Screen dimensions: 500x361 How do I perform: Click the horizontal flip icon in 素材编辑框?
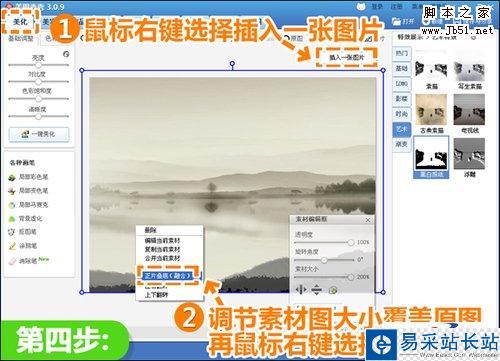point(301,290)
